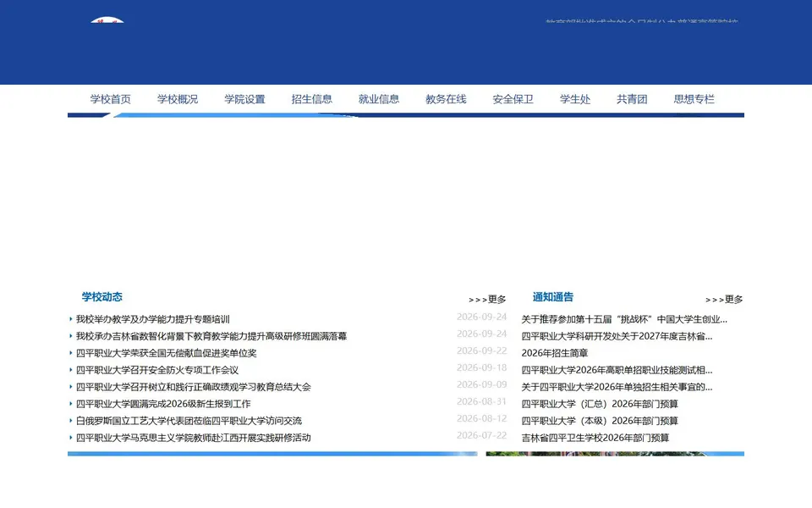
Task: Open the 思想专栏 menu item
Action: (x=694, y=99)
